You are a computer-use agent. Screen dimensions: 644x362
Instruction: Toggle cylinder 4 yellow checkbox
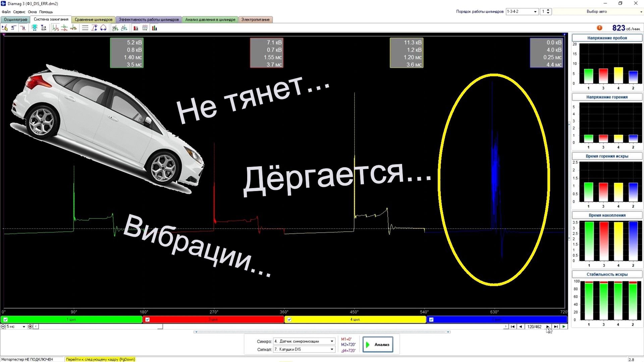tap(289, 320)
